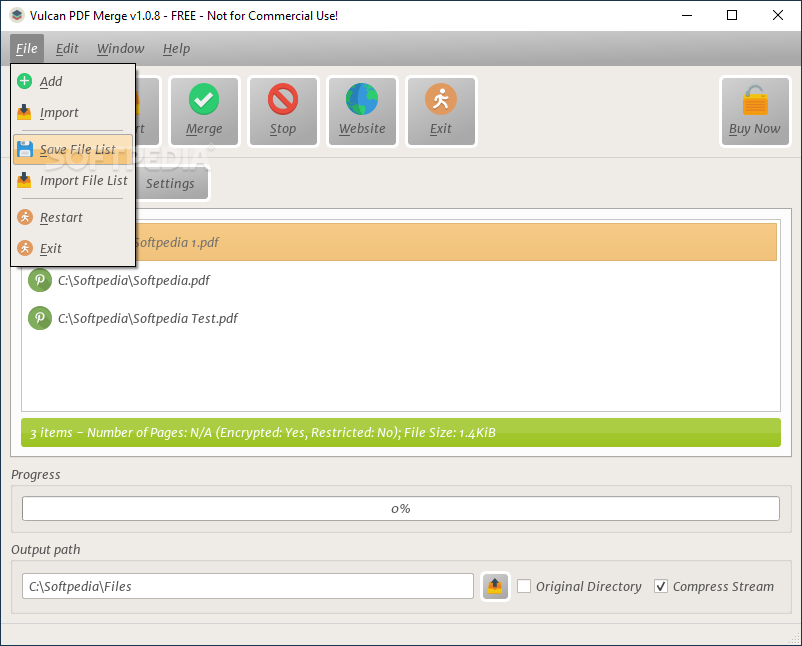Click the Exit toolbar button
Screen dimensions: 802x646
(x=441, y=112)
